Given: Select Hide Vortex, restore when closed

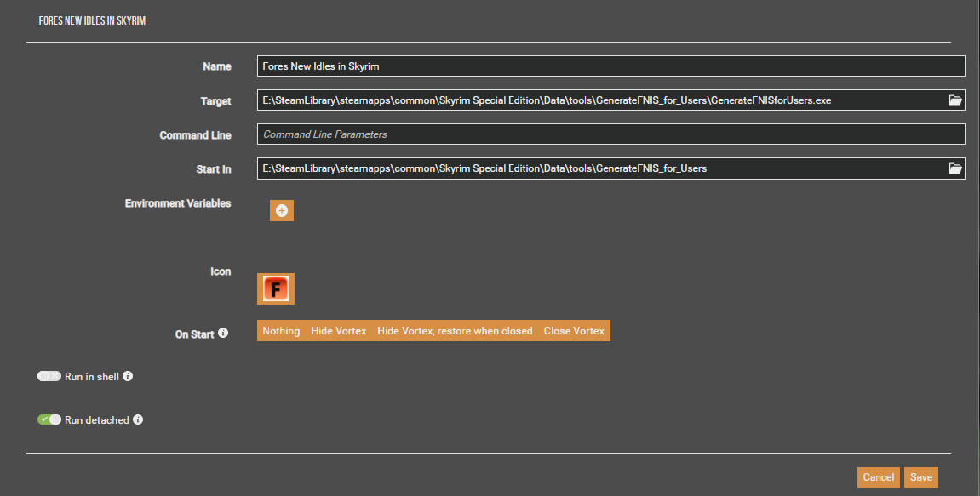Looking at the screenshot, I should click(455, 331).
